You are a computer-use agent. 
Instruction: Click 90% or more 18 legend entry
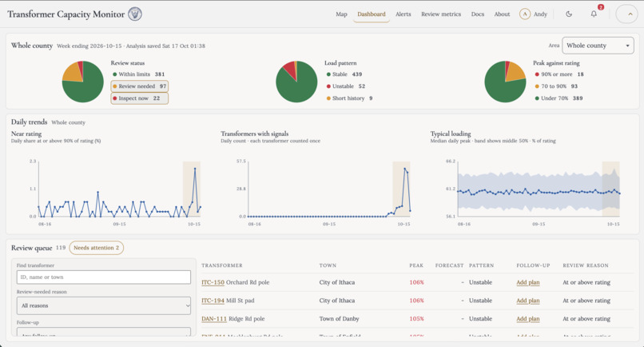[559, 74]
